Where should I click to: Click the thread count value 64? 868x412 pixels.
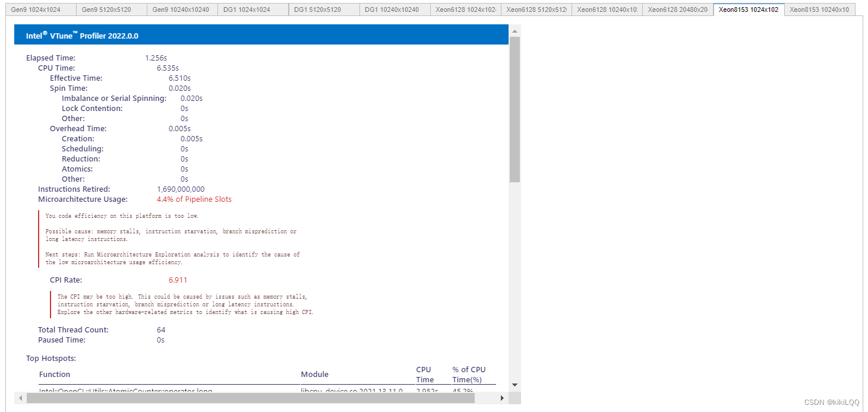[161, 330]
